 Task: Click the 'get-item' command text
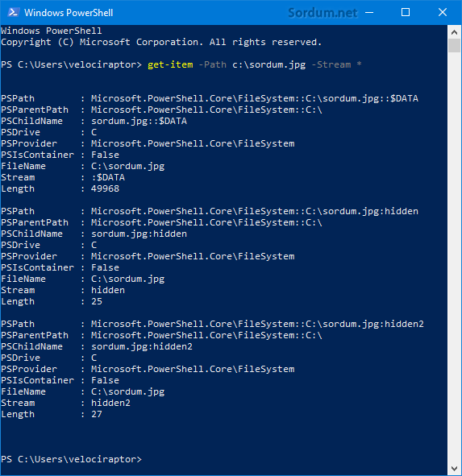(x=170, y=64)
